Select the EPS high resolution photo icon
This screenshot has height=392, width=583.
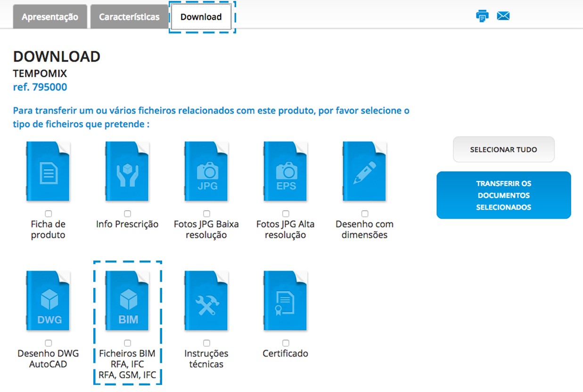pyautogui.click(x=286, y=172)
